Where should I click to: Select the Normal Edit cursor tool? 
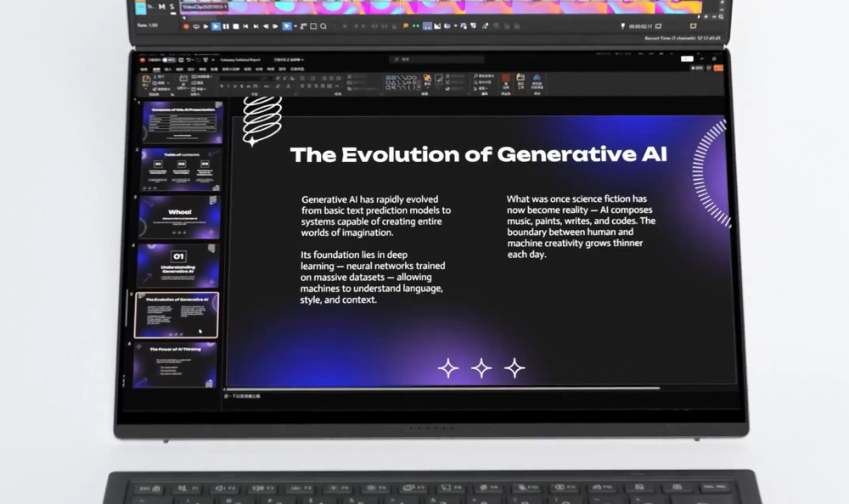click(x=287, y=26)
